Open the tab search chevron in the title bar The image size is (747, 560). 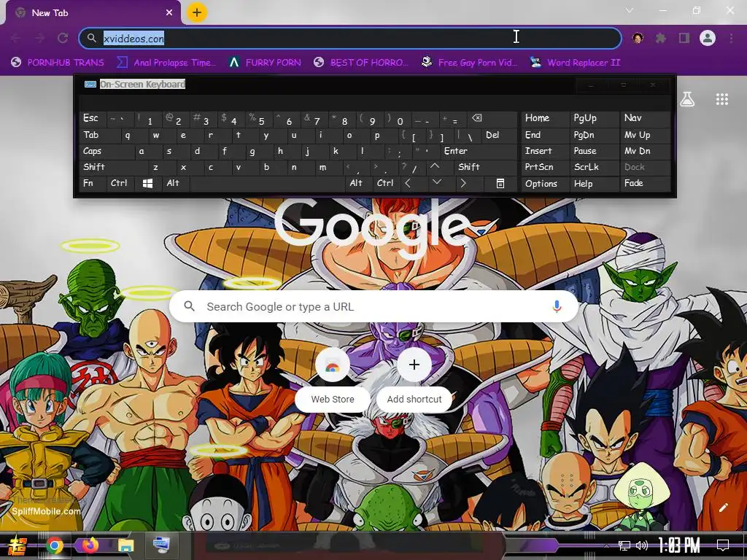pos(630,10)
